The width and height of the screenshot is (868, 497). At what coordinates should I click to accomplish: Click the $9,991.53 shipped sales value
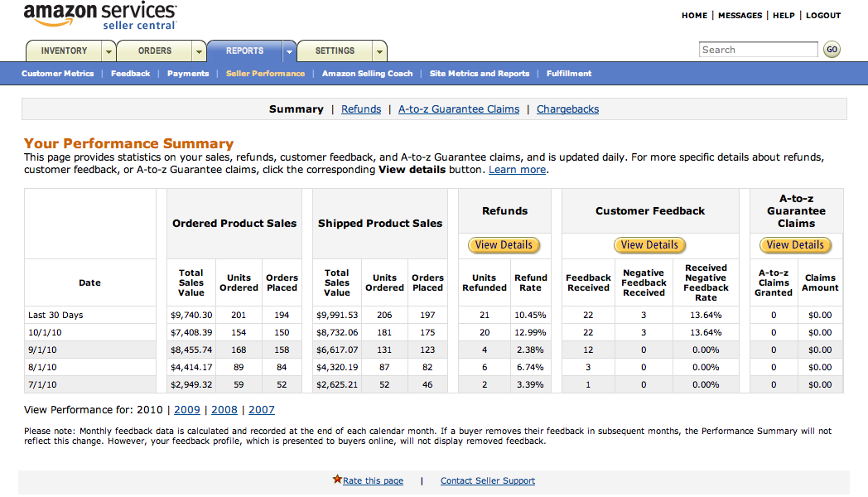click(337, 315)
